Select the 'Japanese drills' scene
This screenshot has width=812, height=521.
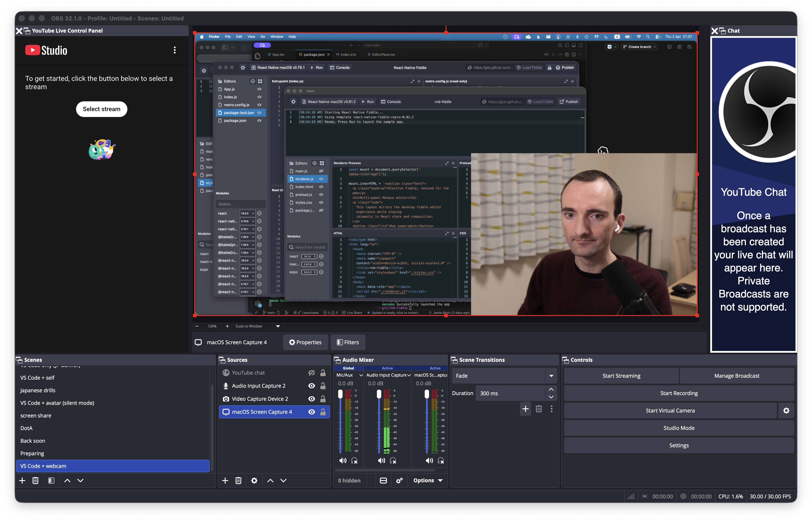pos(113,390)
